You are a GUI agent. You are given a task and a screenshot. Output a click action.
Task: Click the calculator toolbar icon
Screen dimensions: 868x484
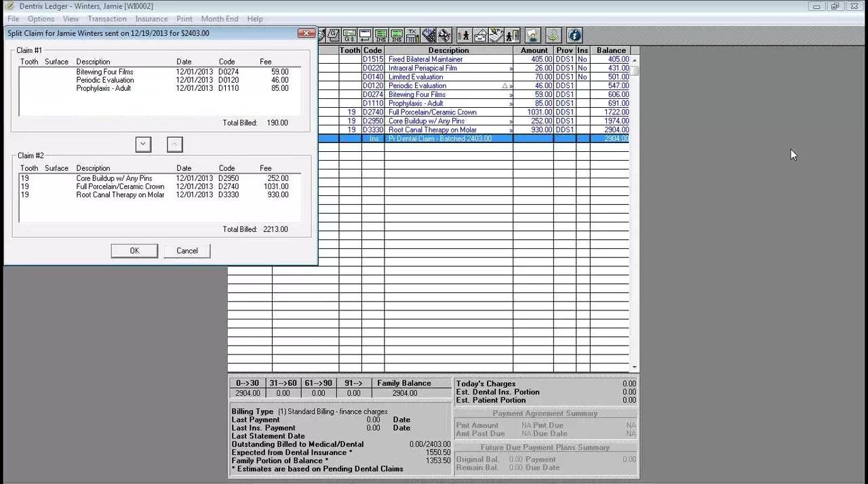click(429, 35)
